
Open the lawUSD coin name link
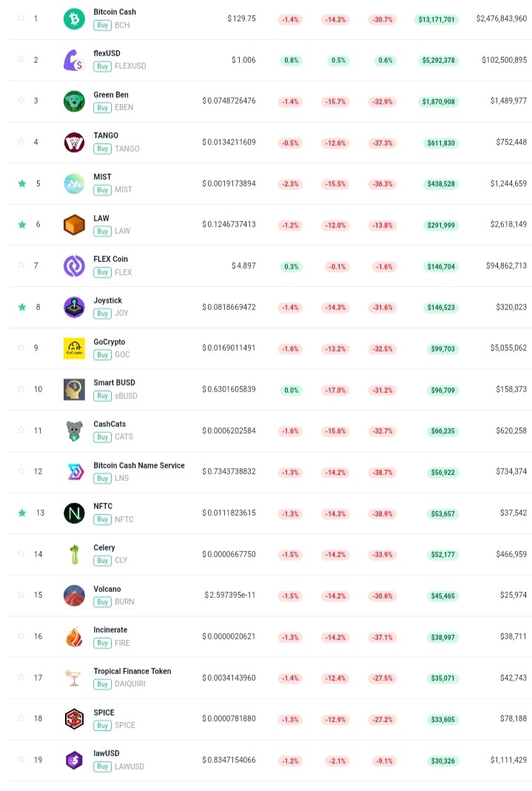click(107, 753)
